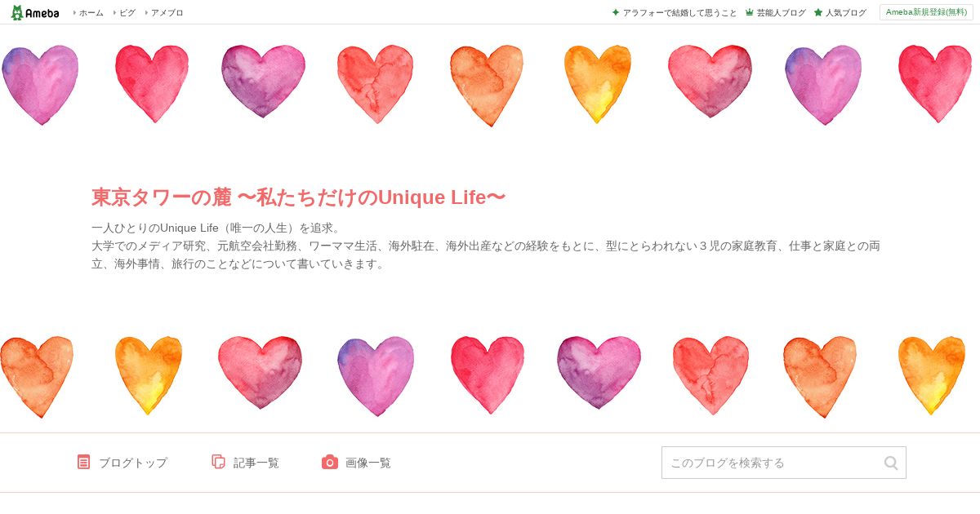Click the star icon for 人気ブログ

[x=818, y=12]
